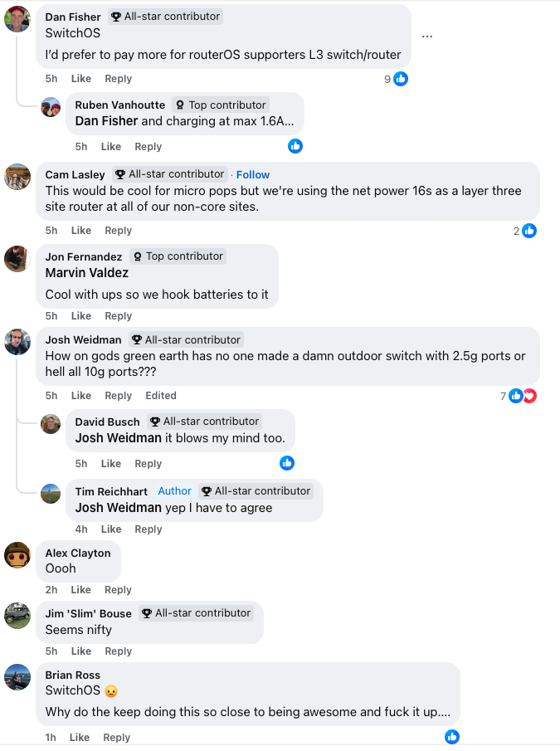The image size is (560, 751).
Task: Follow Cam Lasley via the Follow link
Action: pyautogui.click(x=253, y=174)
